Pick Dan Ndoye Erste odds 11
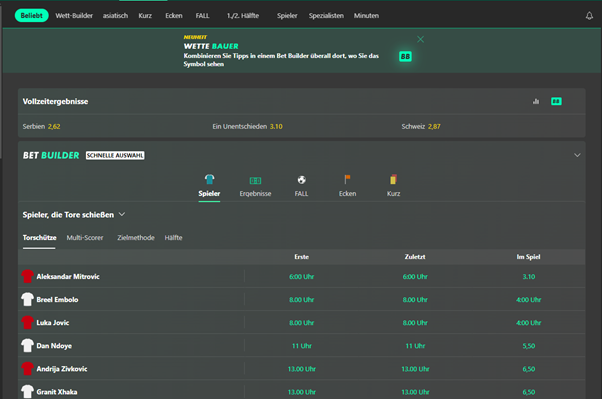Viewport: 602px width, 399px height. coord(301,346)
